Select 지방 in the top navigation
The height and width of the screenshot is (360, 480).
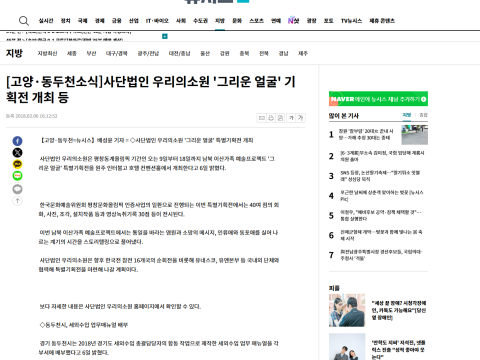point(220,21)
